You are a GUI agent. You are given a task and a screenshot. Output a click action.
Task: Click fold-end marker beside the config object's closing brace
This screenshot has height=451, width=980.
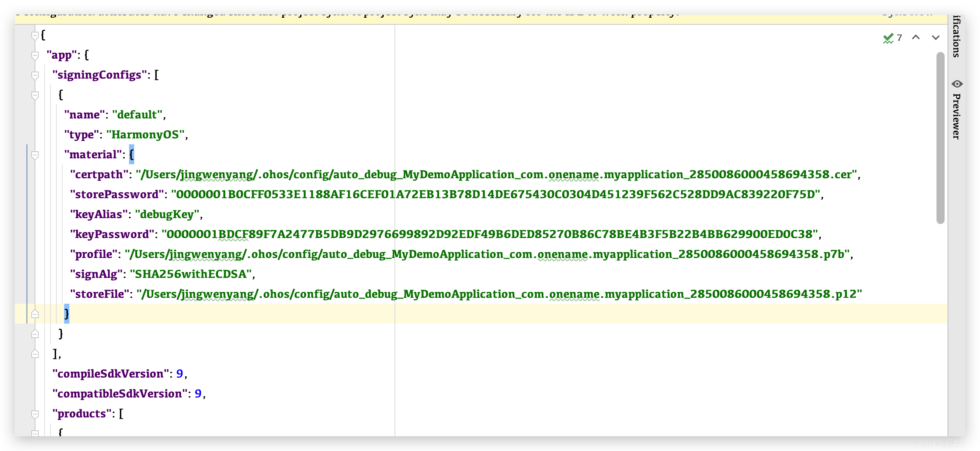click(x=35, y=334)
